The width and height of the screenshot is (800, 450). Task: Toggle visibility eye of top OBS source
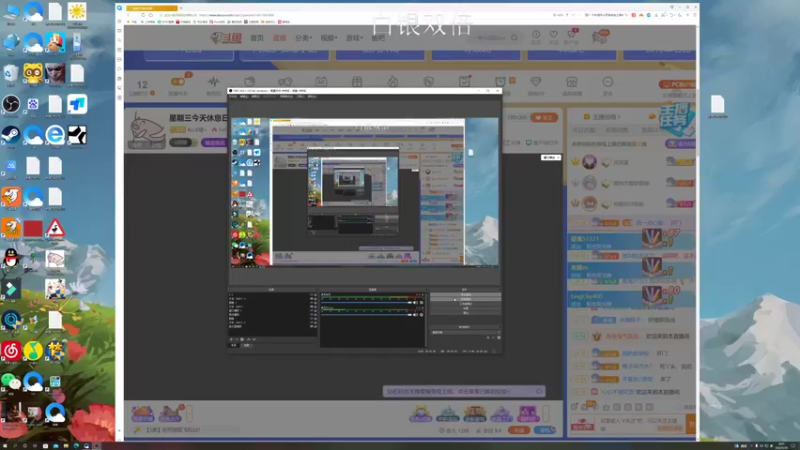pyautogui.click(x=311, y=295)
